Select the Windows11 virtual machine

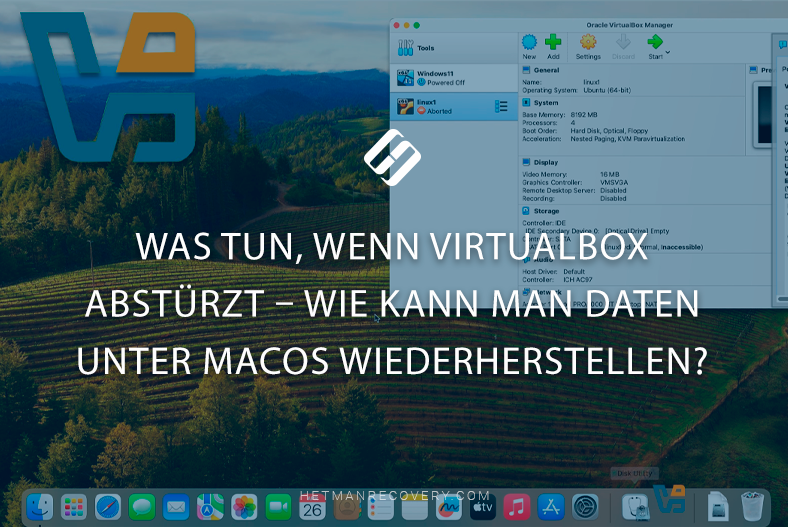454,78
